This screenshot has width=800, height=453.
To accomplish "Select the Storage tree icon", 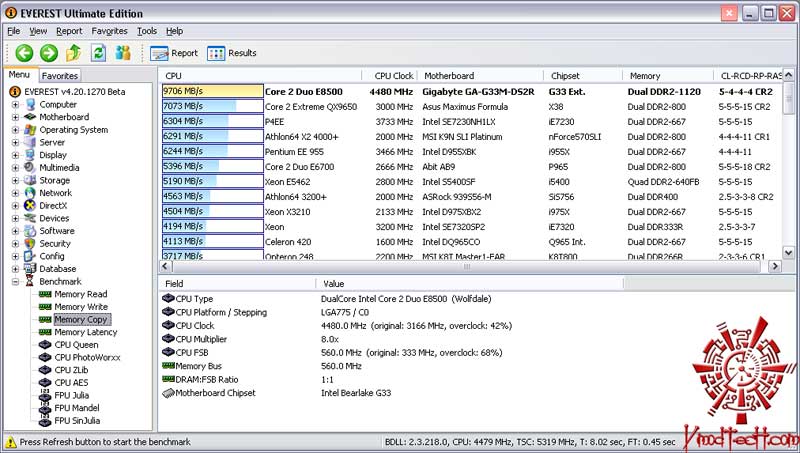I will pyautogui.click(x=30, y=180).
